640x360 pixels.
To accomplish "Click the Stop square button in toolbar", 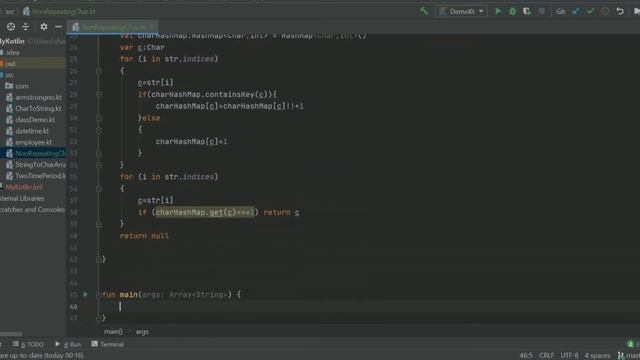I will 542,11.
